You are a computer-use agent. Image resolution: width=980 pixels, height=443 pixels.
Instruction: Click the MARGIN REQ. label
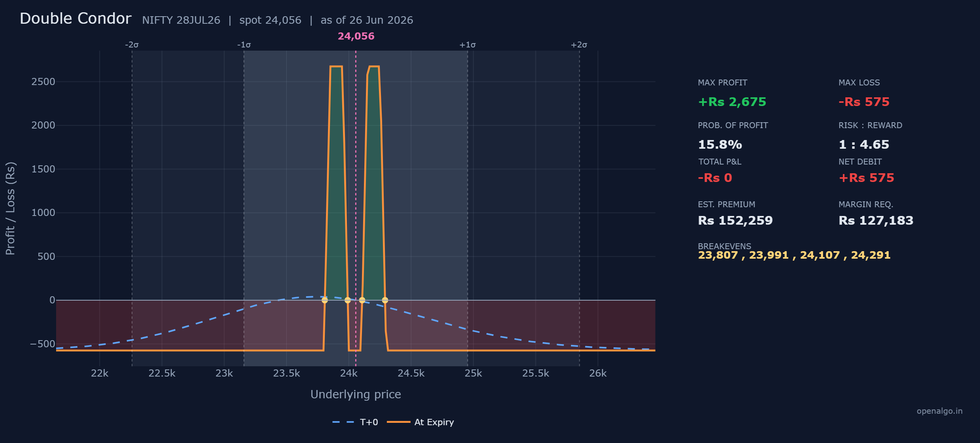(x=866, y=204)
